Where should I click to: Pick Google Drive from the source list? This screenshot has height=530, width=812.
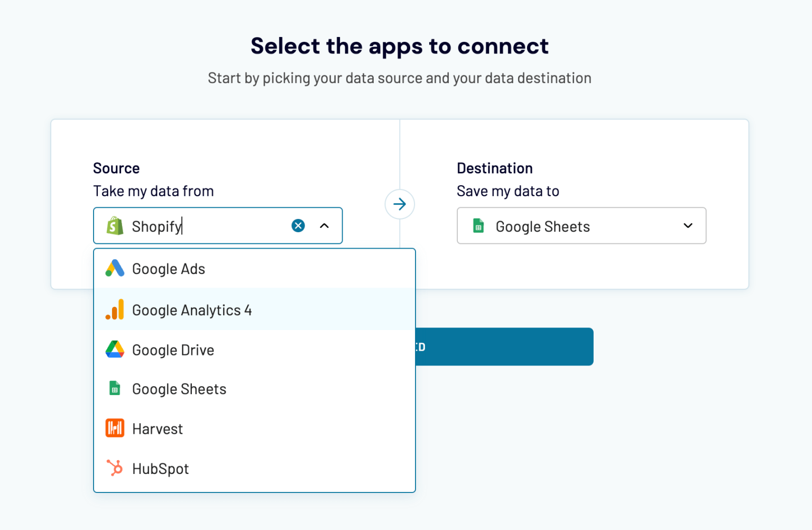pos(173,349)
